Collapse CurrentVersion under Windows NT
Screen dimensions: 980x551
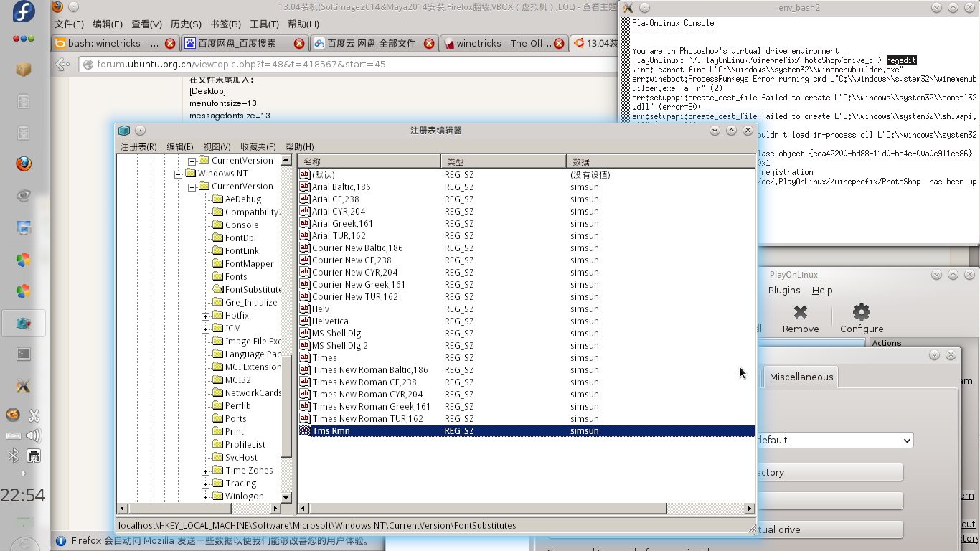pos(192,186)
